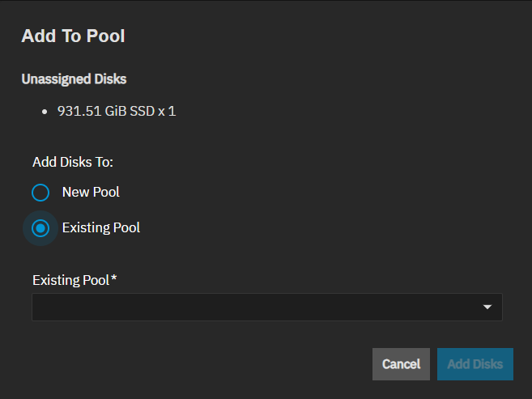Click the empty ring of the New Pool radio
Viewport: 532px width, 399px height.
(x=33, y=193)
